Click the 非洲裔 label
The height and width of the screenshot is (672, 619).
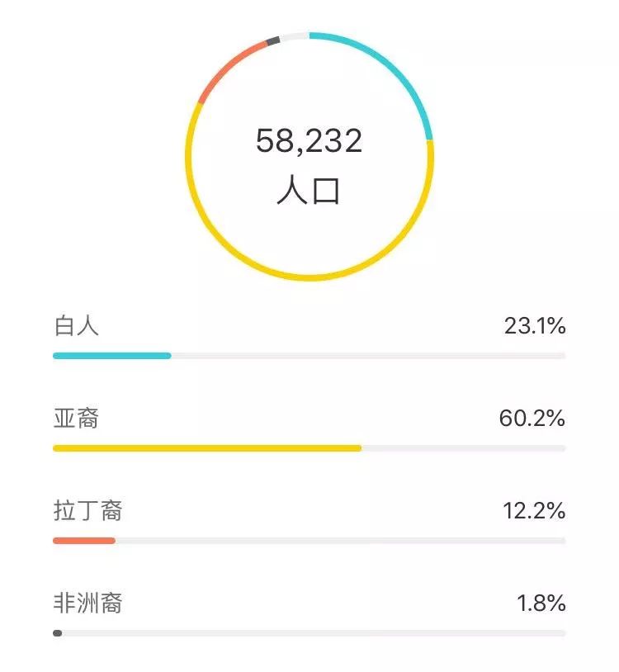pos(87,603)
